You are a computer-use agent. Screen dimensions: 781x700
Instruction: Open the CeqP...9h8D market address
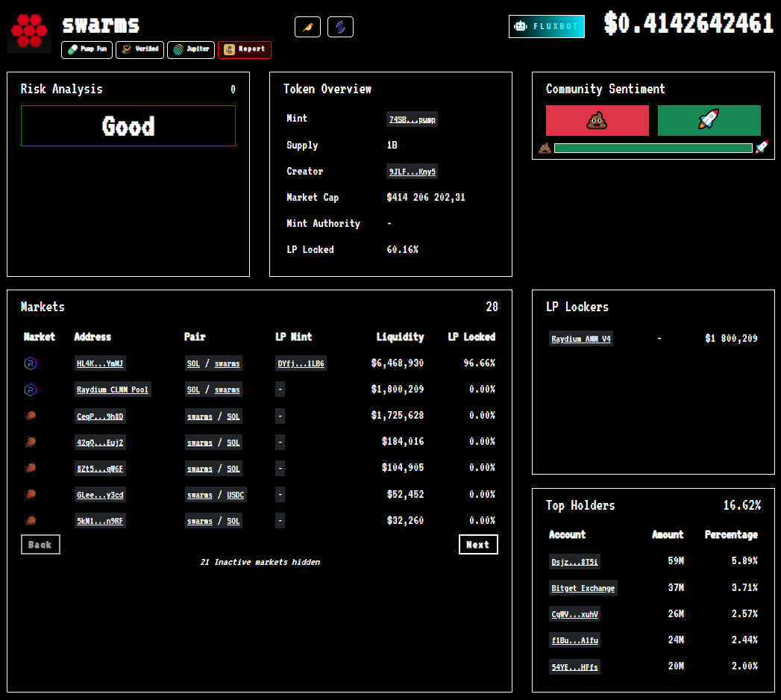[x=100, y=416]
